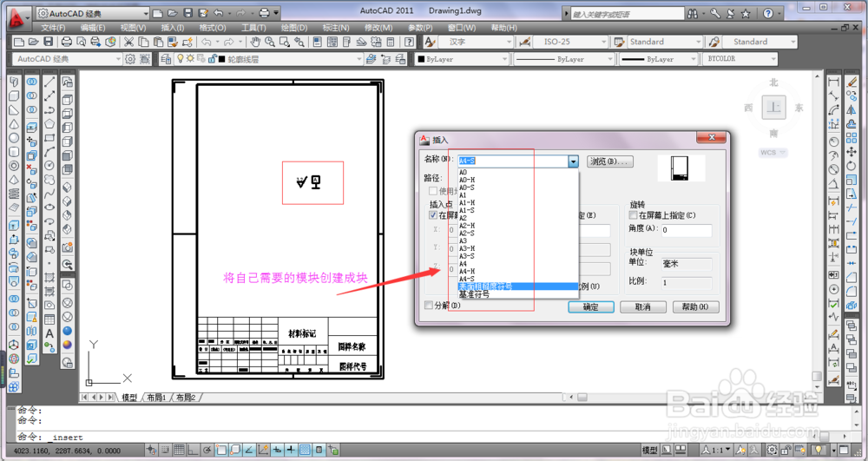
Task: Open the 文件(F) menu
Action: 53,28
